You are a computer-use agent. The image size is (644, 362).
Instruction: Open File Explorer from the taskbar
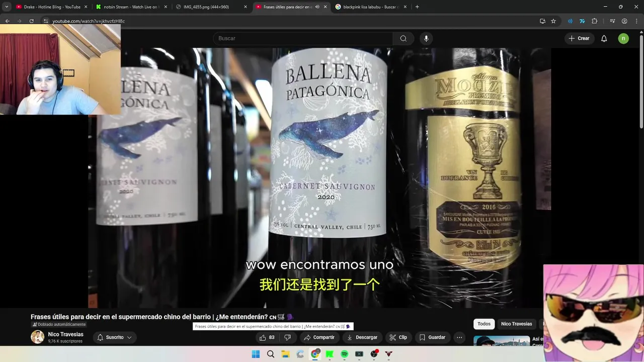click(x=285, y=354)
